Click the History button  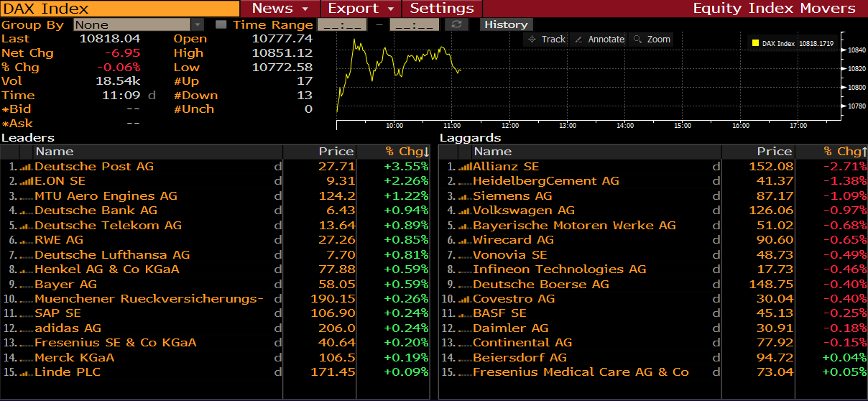click(506, 24)
